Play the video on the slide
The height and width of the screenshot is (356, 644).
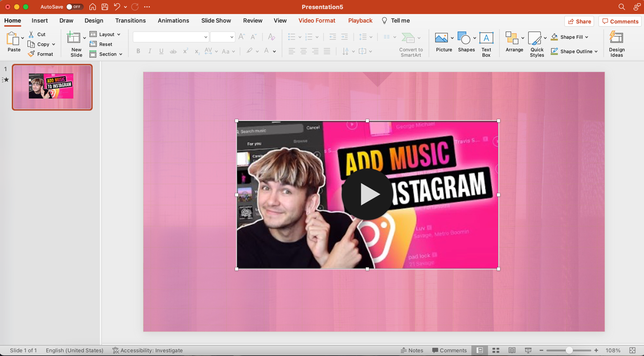point(367,194)
